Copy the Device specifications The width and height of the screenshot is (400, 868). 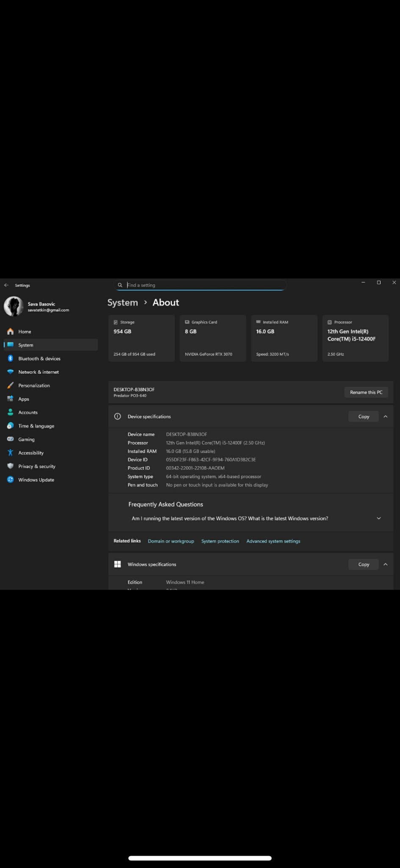(x=363, y=417)
